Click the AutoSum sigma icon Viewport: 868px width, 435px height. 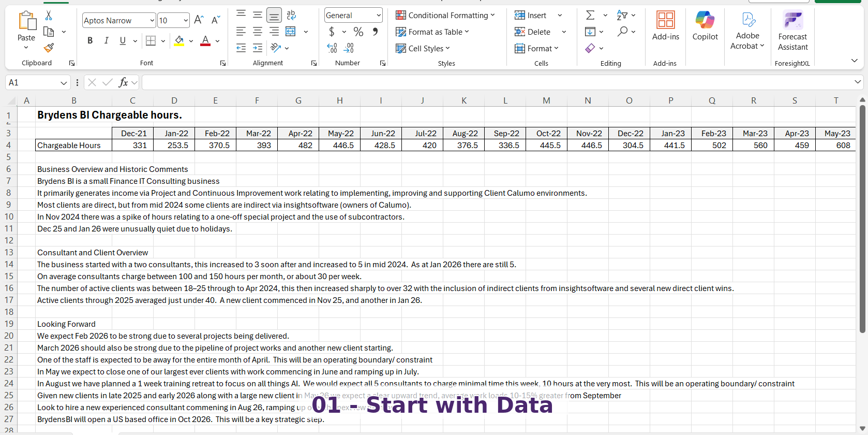click(590, 15)
